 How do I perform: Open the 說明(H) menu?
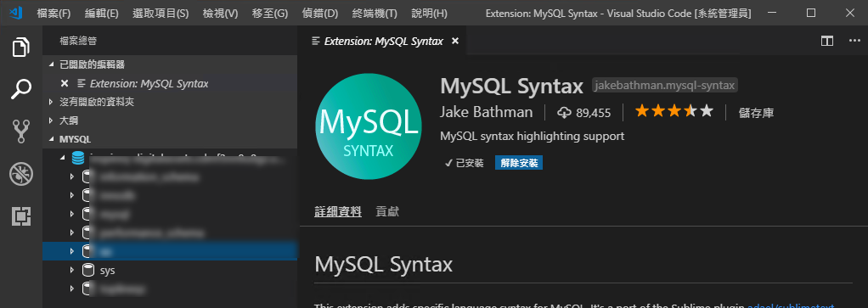430,13
